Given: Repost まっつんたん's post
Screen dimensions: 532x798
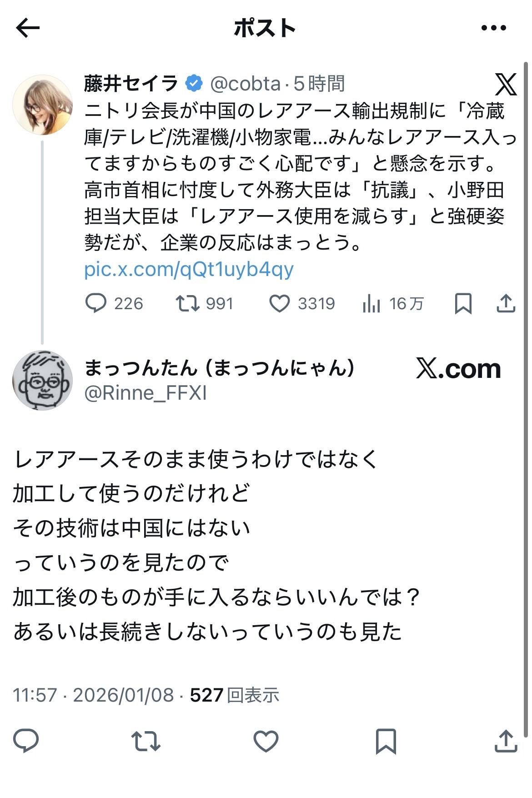Looking at the screenshot, I should (x=146, y=741).
